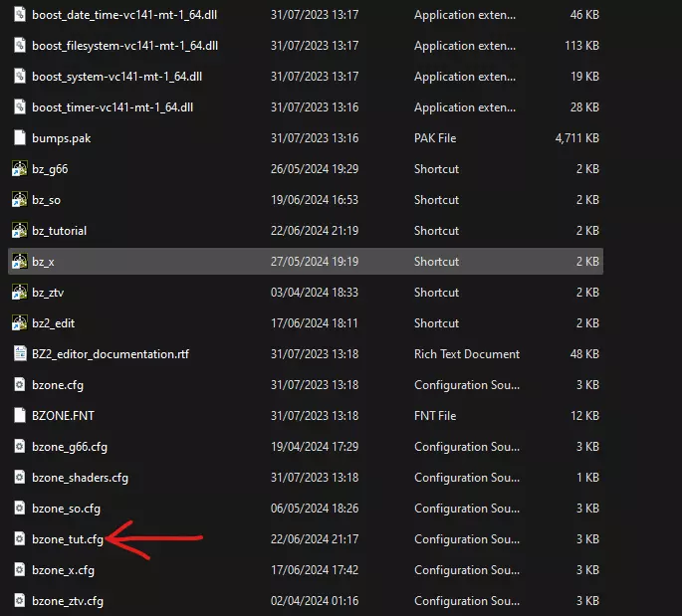Select the bz_so shortcut name
682x616 pixels.
click(x=46, y=200)
